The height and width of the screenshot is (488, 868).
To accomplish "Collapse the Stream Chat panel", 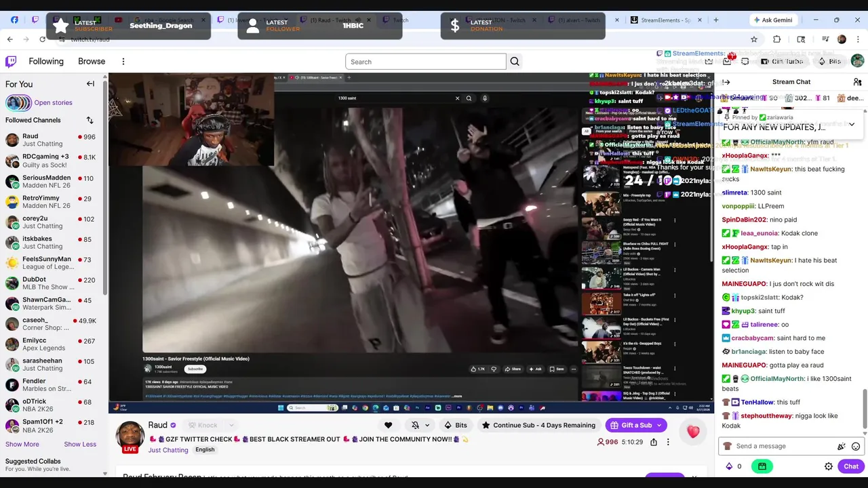I will pos(726,82).
